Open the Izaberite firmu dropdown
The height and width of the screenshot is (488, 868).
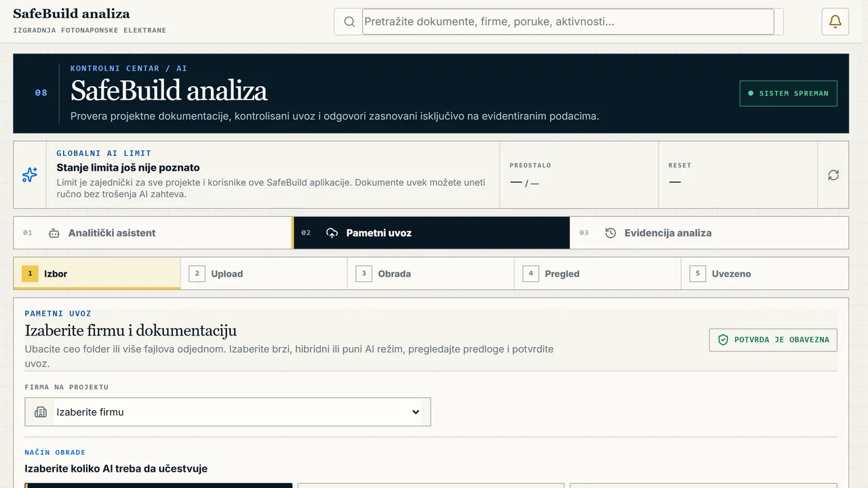click(x=228, y=412)
